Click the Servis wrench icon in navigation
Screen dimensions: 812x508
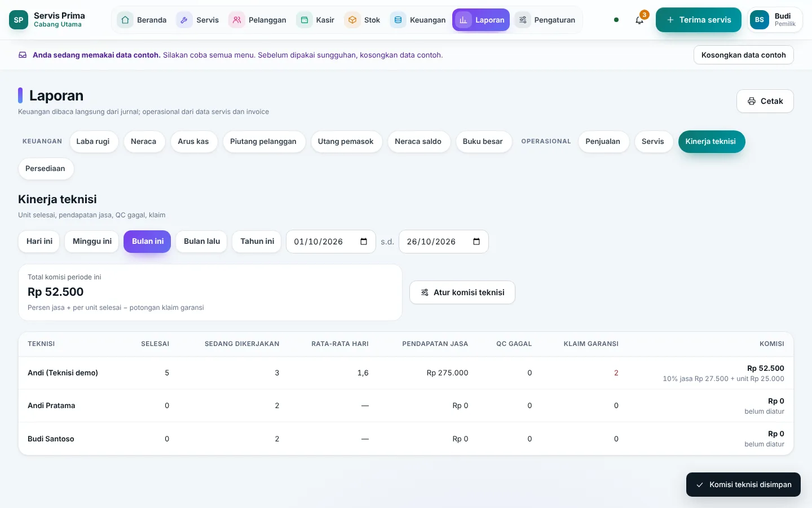coord(184,20)
